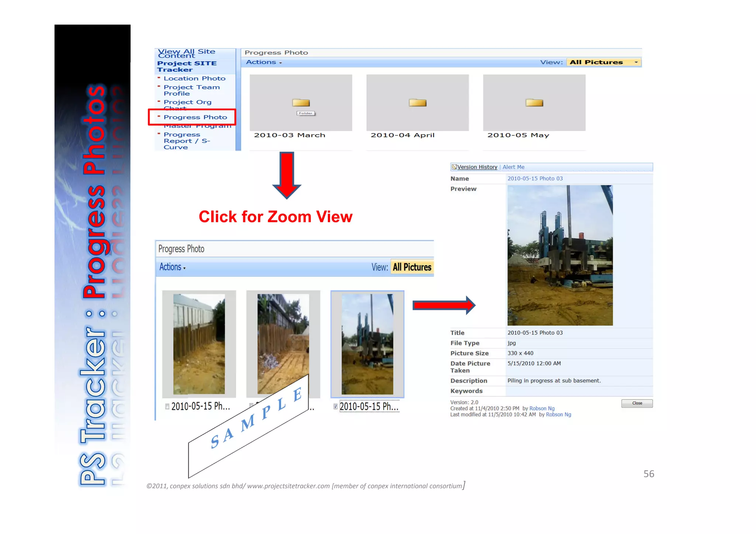Select the piling rig photo thumbnail
The image size is (756, 534).
click(367, 344)
